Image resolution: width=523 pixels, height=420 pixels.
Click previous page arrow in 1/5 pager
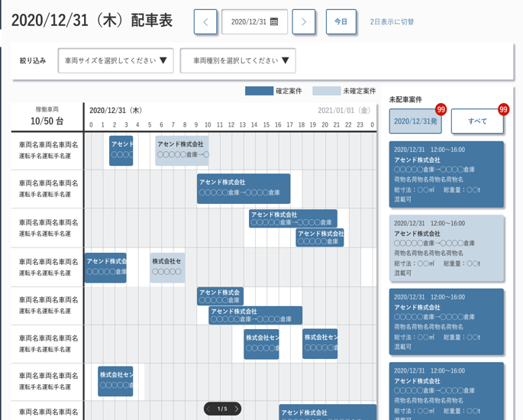pos(209,409)
